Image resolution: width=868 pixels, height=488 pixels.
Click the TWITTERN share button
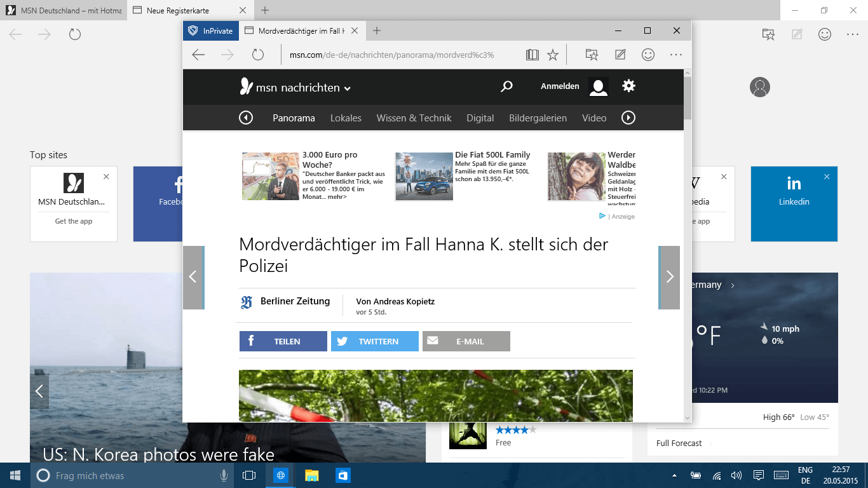(375, 341)
